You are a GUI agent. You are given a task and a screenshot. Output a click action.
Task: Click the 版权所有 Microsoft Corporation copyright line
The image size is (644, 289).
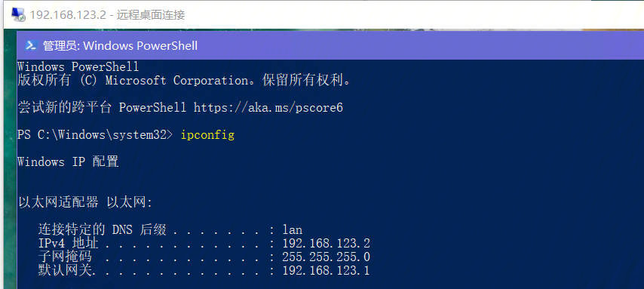tap(185, 80)
